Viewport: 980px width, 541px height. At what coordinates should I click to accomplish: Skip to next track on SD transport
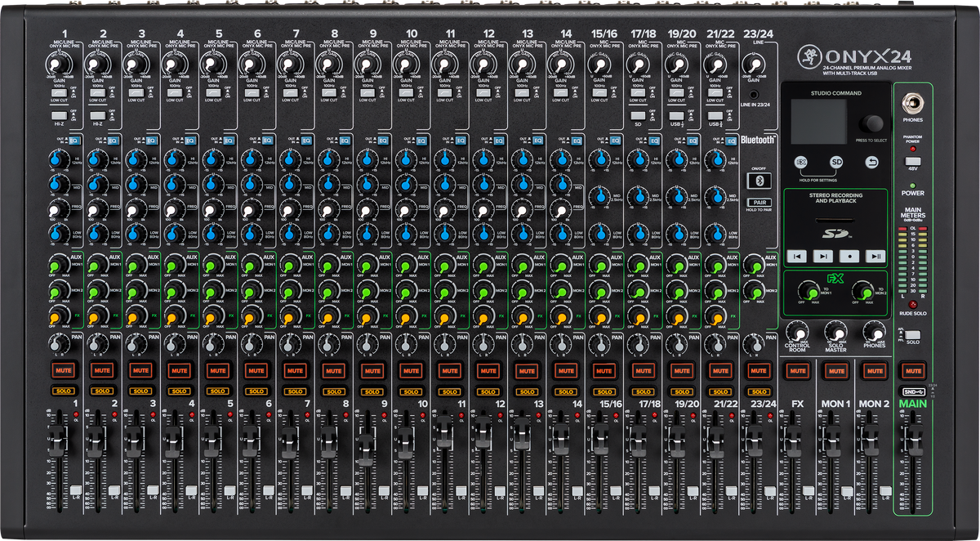pos(822,256)
